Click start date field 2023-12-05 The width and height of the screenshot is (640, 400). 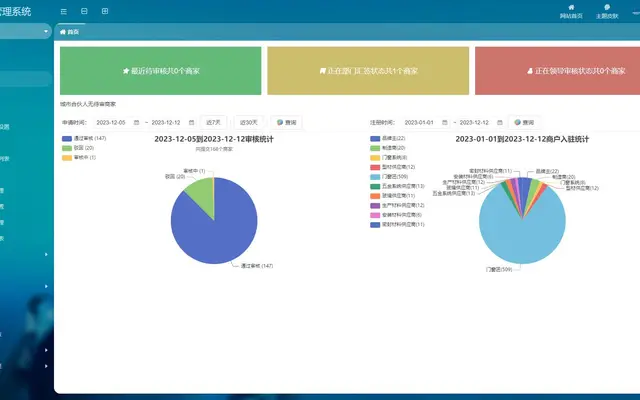click(x=118, y=122)
